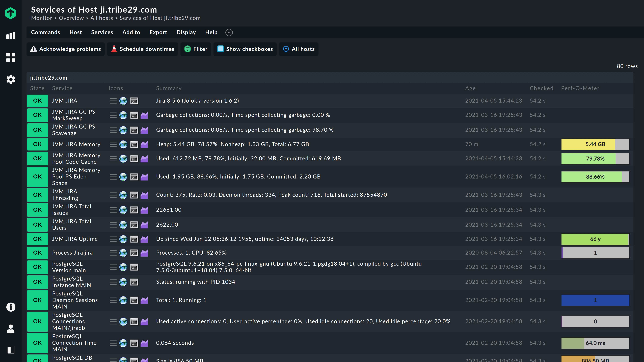Click terminal icon for PostgreSQL Instance MAIN
This screenshot has width=644, height=362.
click(x=134, y=282)
